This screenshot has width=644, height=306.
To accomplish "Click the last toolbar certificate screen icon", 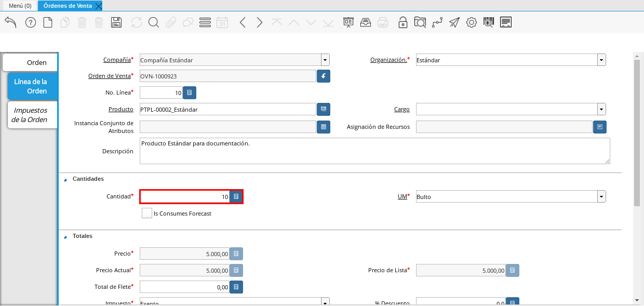I will 506,22.
